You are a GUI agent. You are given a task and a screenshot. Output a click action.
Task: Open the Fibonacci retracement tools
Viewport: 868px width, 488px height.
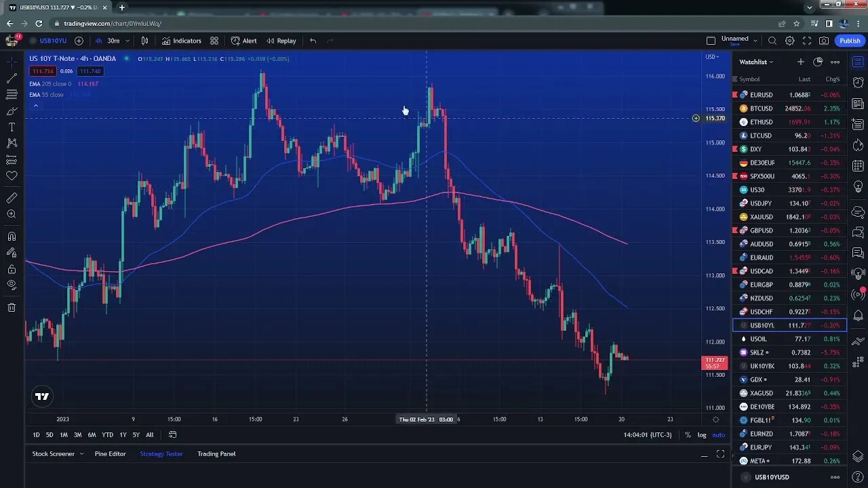[x=12, y=95]
